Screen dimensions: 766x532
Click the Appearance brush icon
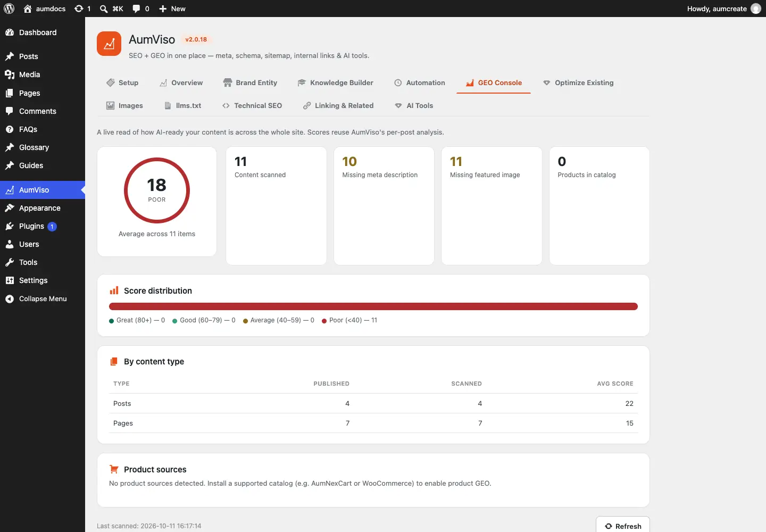[x=10, y=208]
